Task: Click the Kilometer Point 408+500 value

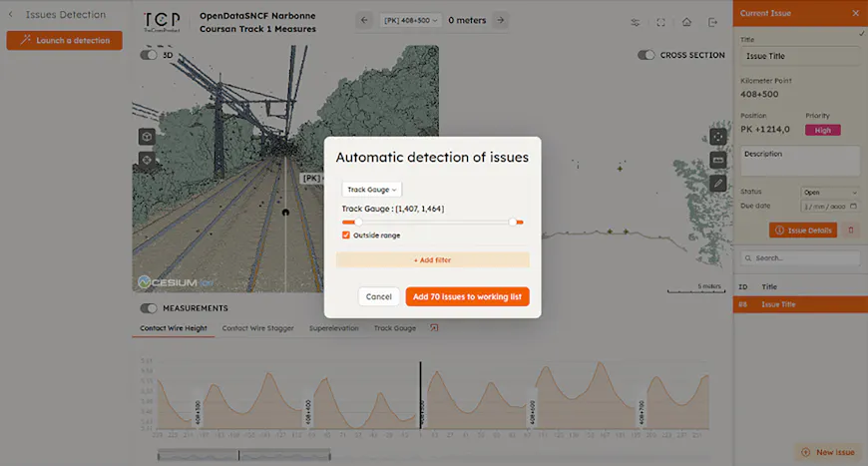Action: click(x=759, y=94)
